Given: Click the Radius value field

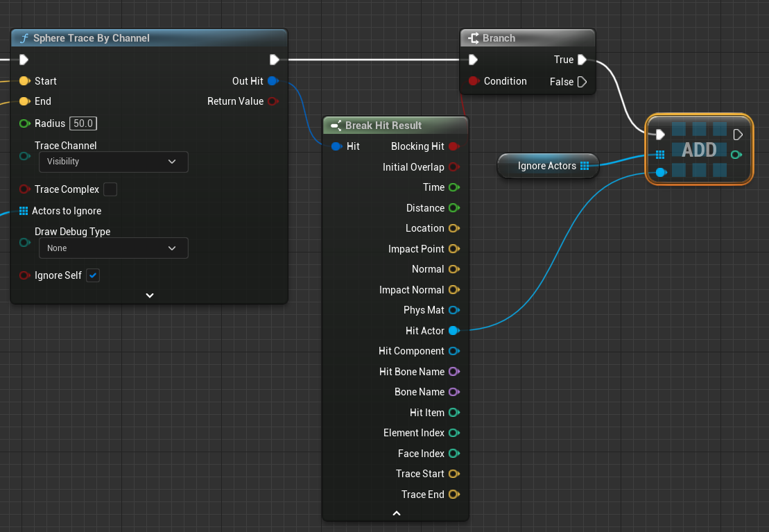Looking at the screenshot, I should (83, 123).
